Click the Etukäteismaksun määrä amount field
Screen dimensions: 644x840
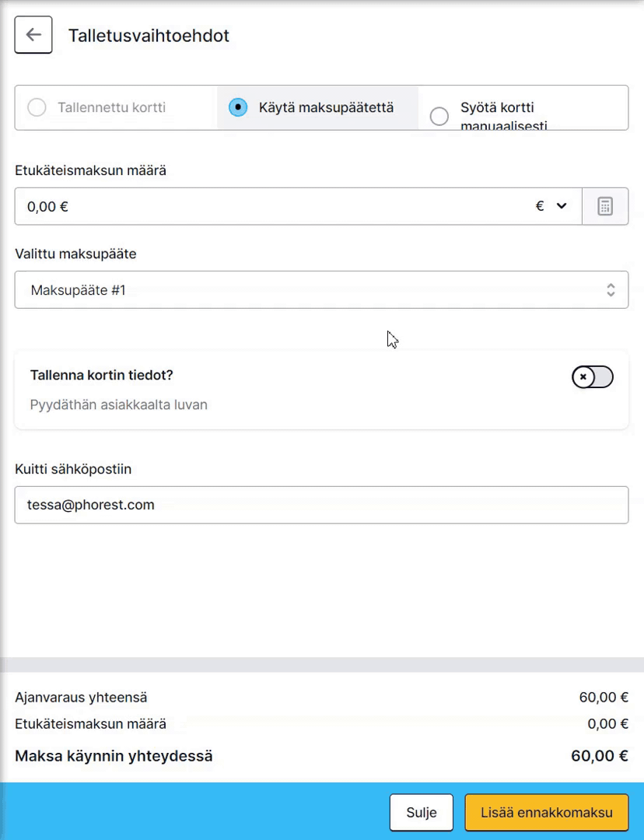298,206
